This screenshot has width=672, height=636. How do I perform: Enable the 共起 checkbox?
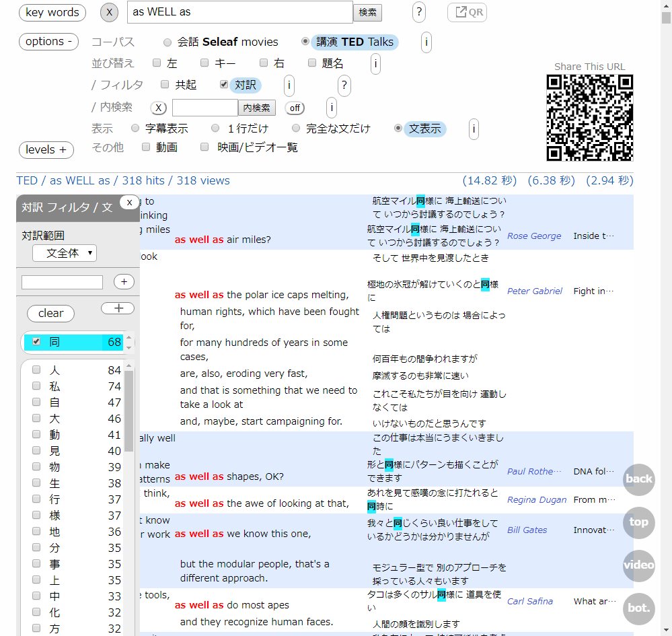165,85
